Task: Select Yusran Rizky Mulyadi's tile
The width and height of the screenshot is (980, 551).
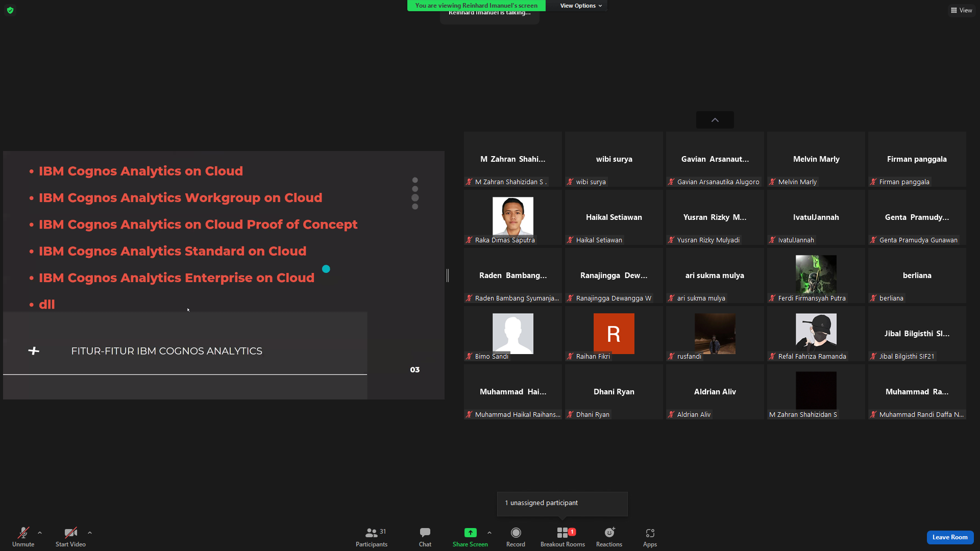Action: point(715,217)
